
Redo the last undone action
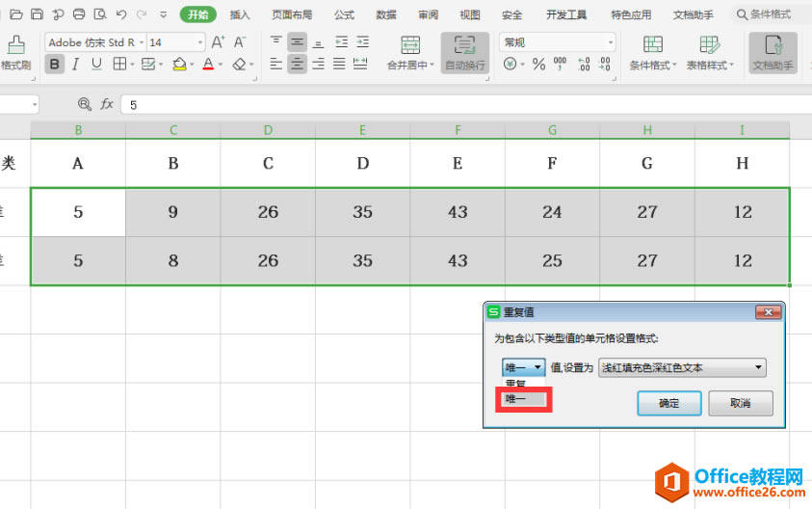[x=142, y=14]
